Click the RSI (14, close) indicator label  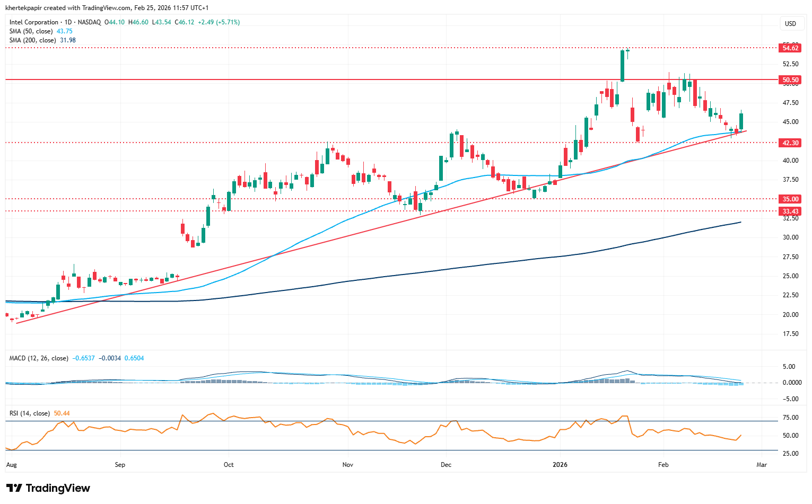pos(30,413)
